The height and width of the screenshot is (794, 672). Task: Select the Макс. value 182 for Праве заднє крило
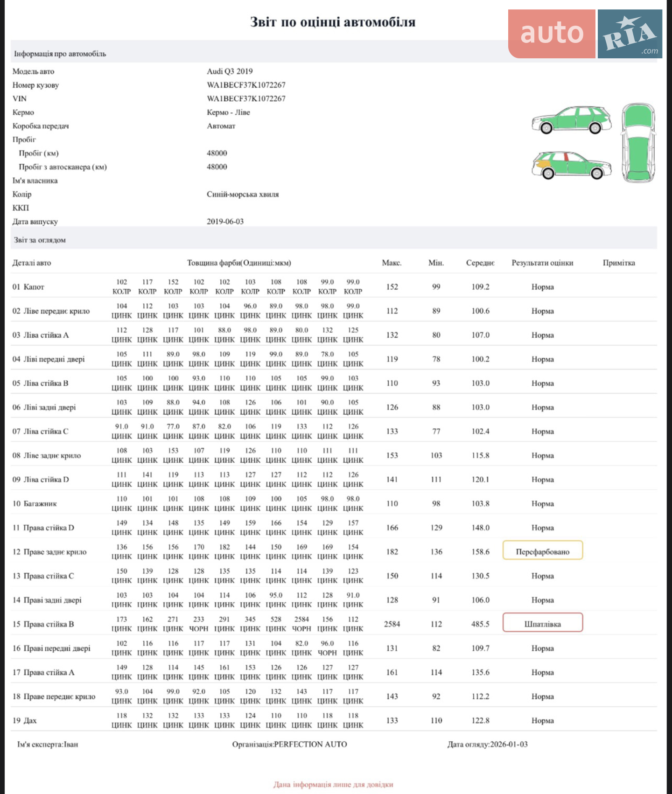pos(392,552)
